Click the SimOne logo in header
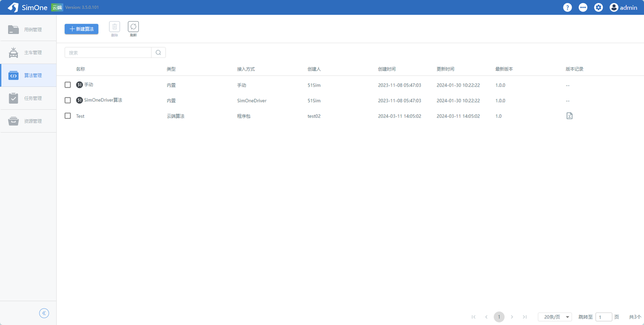The height and width of the screenshot is (325, 644). [28, 8]
